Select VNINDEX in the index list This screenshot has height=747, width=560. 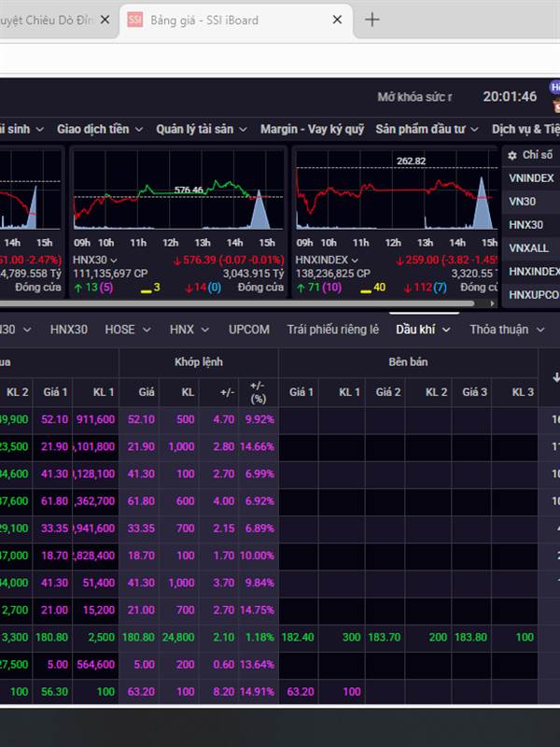[531, 178]
